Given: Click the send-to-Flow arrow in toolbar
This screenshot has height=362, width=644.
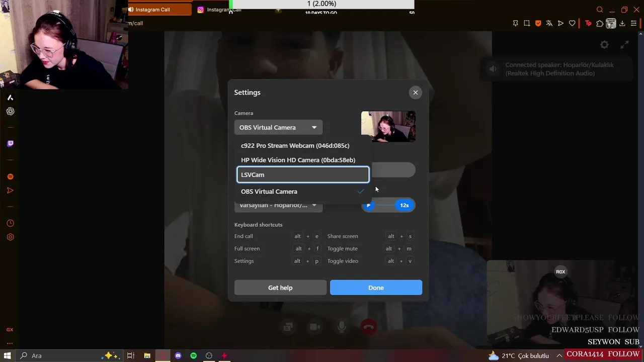Looking at the screenshot, I should click(x=560, y=23).
